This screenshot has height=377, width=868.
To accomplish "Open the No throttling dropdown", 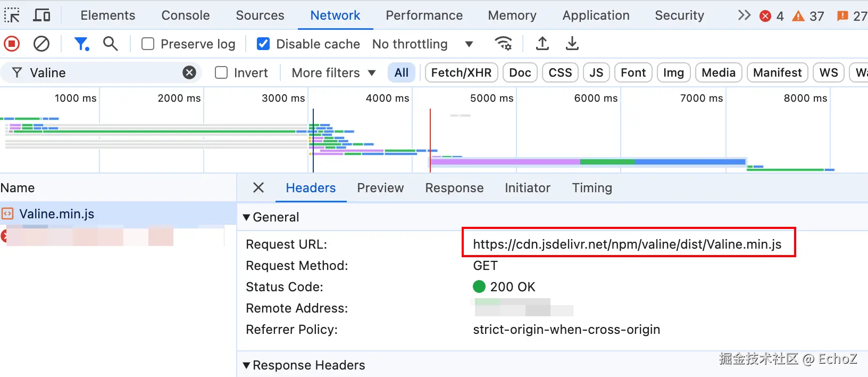I will click(x=423, y=44).
